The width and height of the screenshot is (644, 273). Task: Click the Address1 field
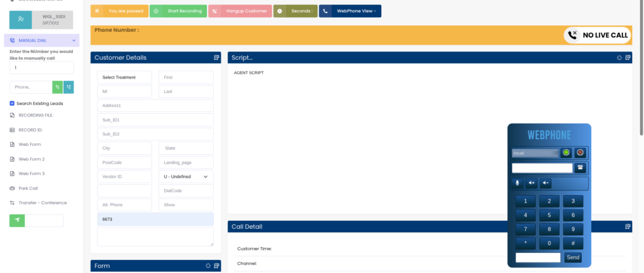click(155, 106)
